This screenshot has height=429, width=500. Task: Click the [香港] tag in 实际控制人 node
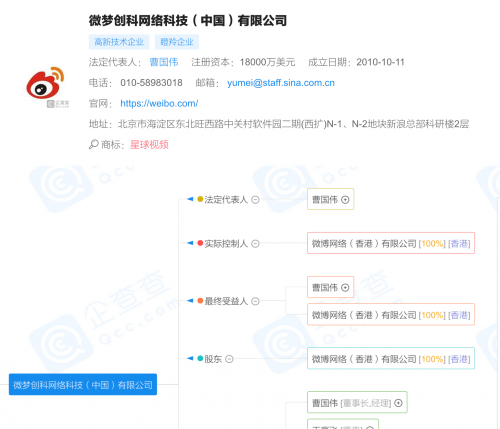tap(459, 244)
